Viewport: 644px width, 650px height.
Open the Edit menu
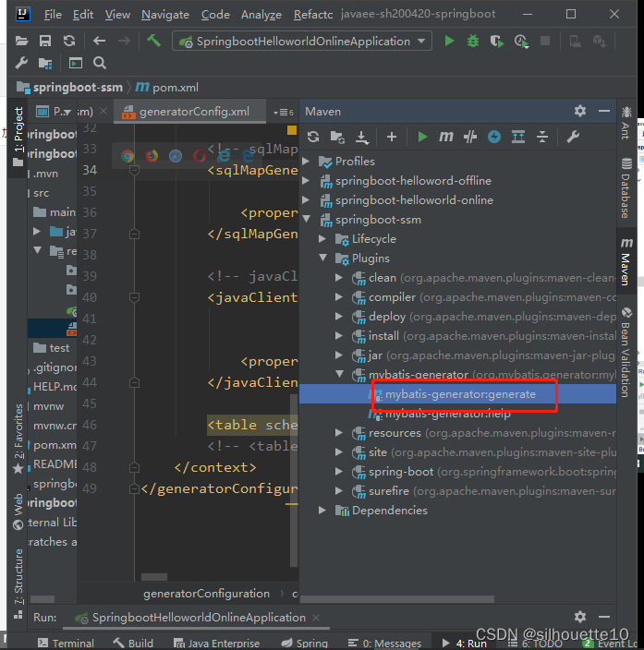[83, 15]
